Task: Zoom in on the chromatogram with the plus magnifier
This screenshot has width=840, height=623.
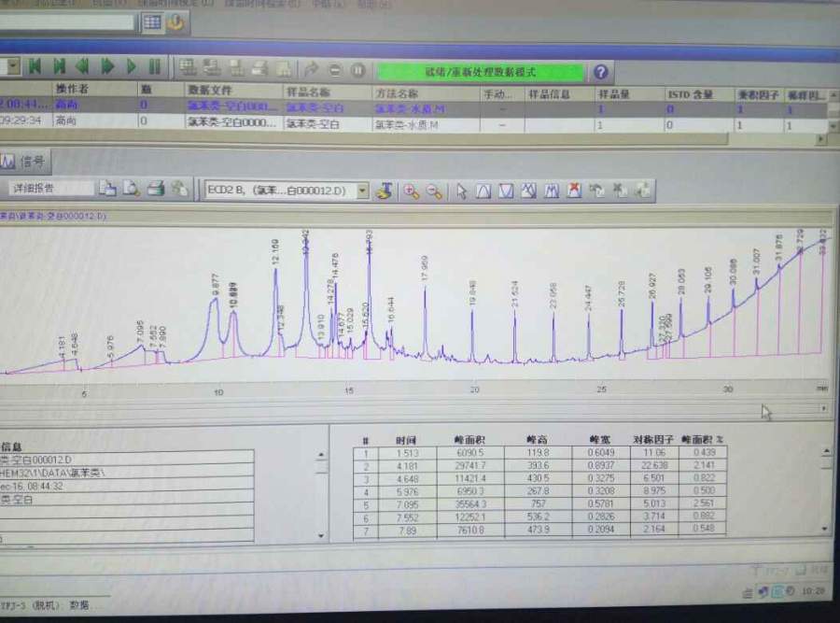Action: point(412,191)
